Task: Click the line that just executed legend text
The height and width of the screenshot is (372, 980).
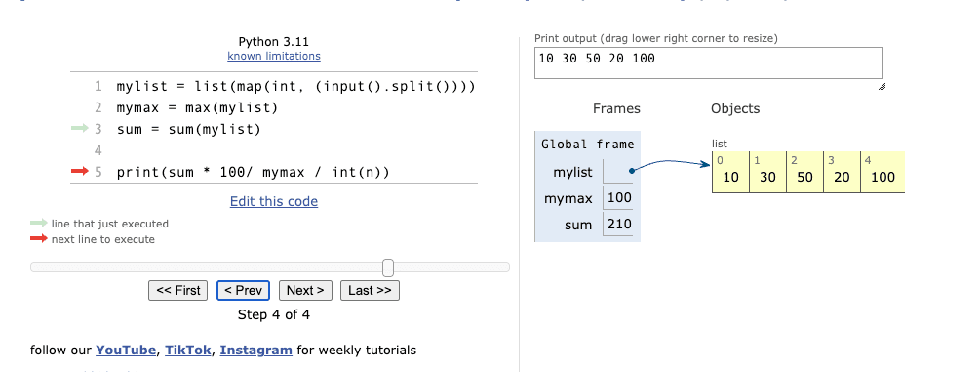Action: coord(110,224)
